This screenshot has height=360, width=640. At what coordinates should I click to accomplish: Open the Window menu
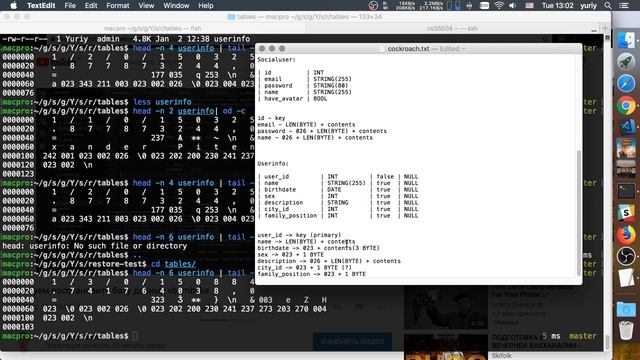(176, 5)
